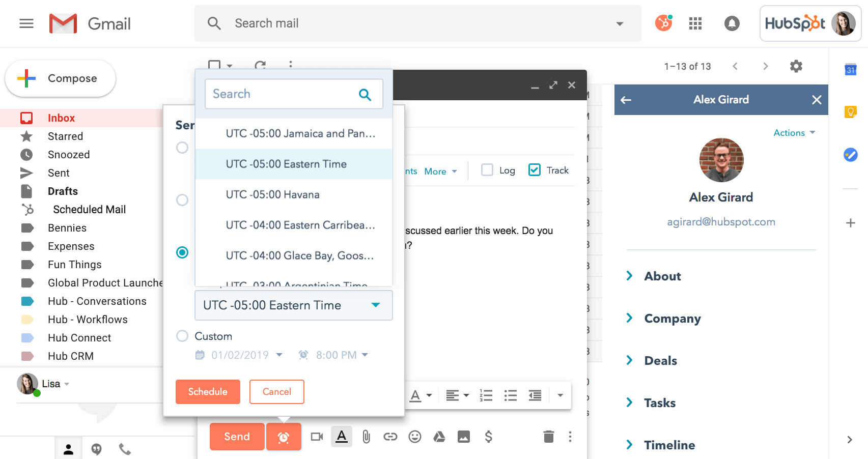Click the Schedule button
The height and width of the screenshot is (459, 868).
pyautogui.click(x=208, y=392)
